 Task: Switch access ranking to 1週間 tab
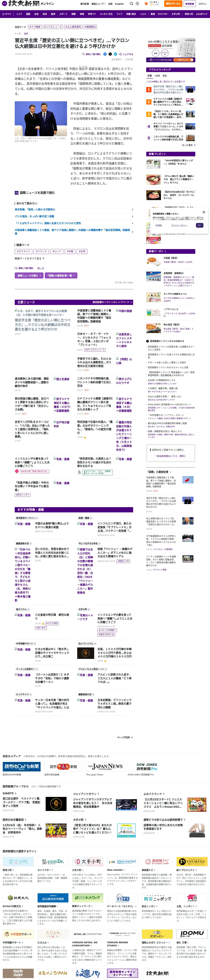coord(157,76)
